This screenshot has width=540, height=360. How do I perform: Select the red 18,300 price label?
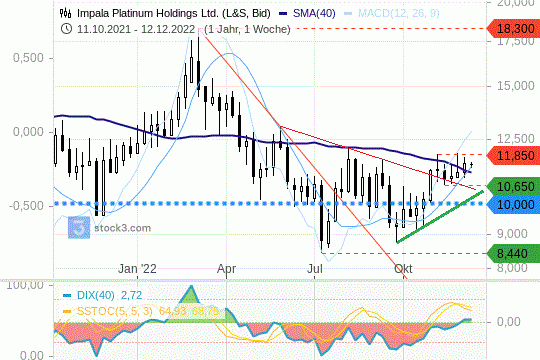coord(513,29)
